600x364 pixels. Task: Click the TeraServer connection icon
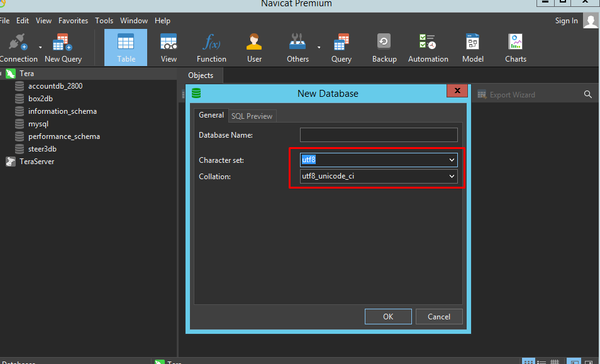coord(11,162)
